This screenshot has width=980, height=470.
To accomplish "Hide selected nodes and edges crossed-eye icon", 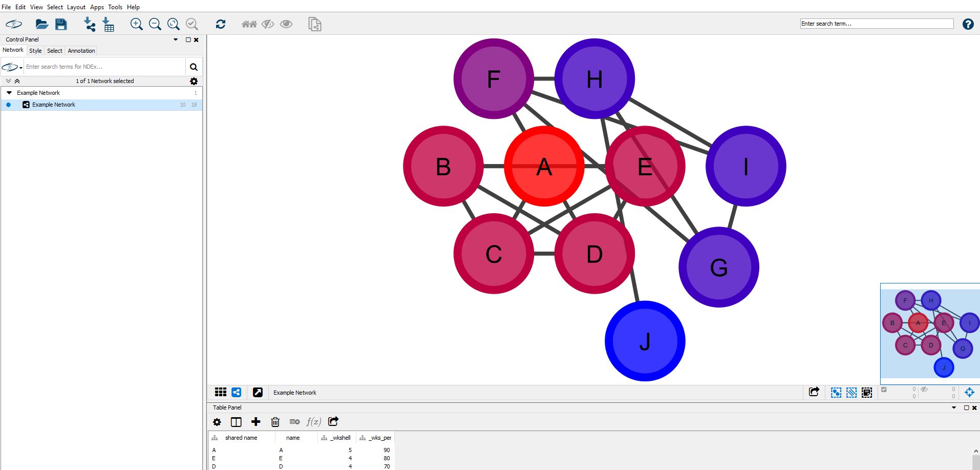I will [x=268, y=24].
